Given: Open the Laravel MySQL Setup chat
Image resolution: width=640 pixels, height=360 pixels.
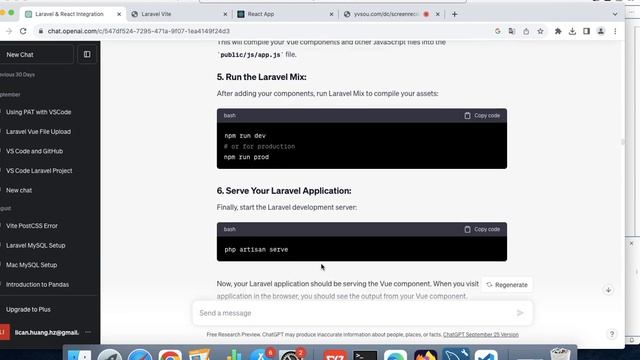Looking at the screenshot, I should 36,245.
